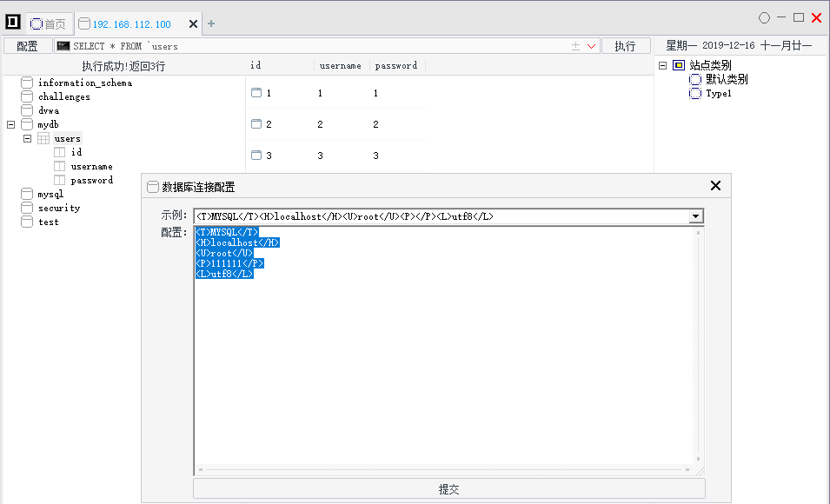Click the row icon for id 2

[x=256, y=124]
